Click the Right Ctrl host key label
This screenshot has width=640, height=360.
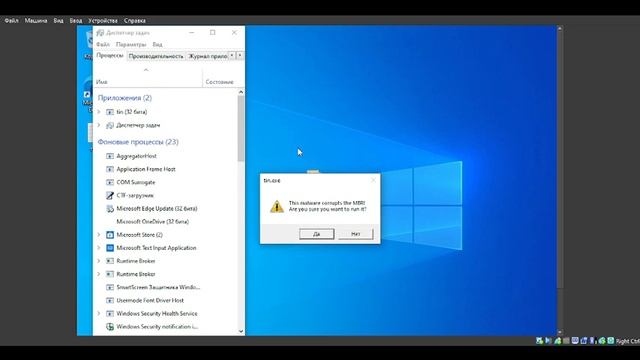click(627, 341)
